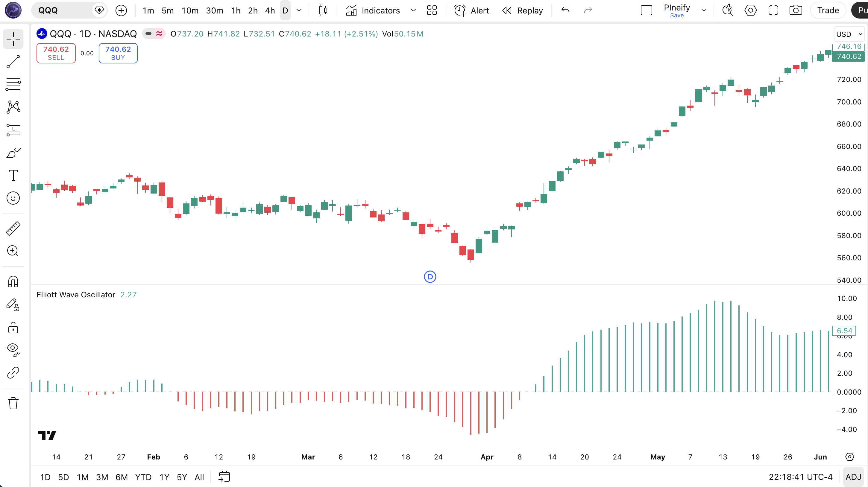The height and width of the screenshot is (487, 868).
Task: Set the date range to 5Y
Action: click(x=182, y=477)
